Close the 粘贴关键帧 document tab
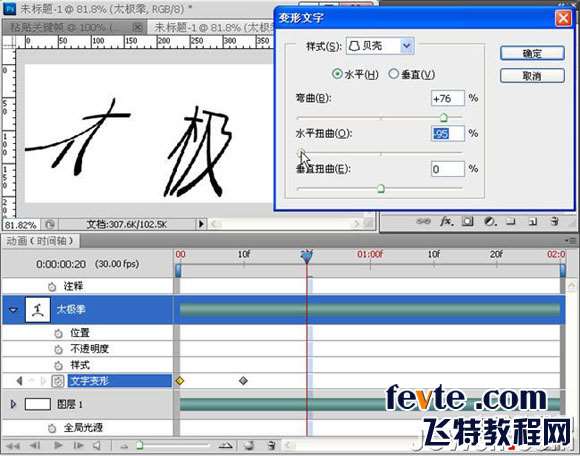Image resolution: width=580 pixels, height=456 pixels. (x=137, y=27)
